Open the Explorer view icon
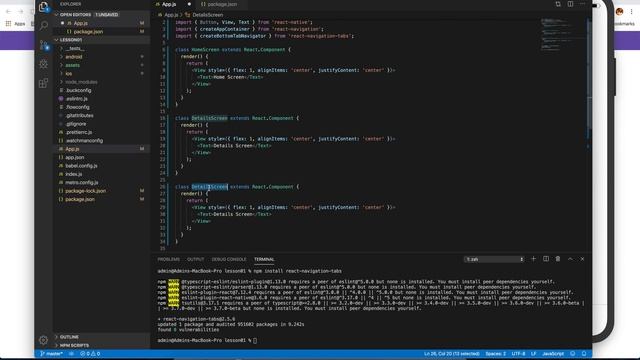Screen dimensions: 640x360 click(x=43, y=7)
